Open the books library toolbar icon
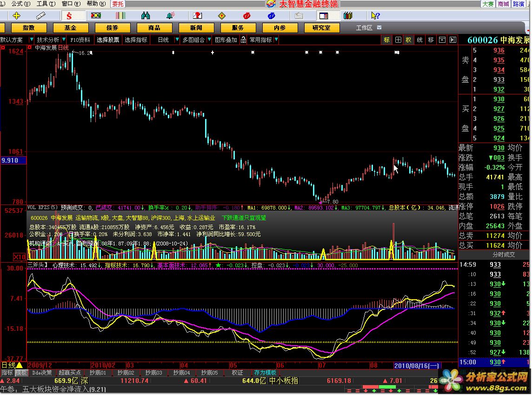 (x=348, y=16)
